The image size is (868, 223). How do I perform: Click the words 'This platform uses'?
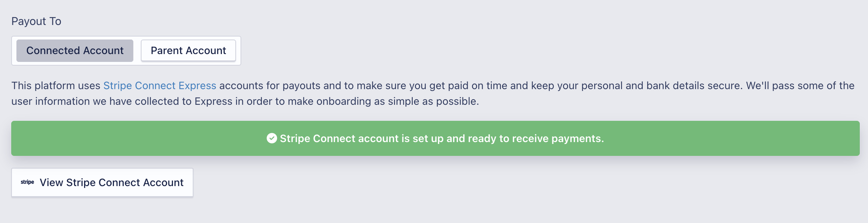[56, 85]
